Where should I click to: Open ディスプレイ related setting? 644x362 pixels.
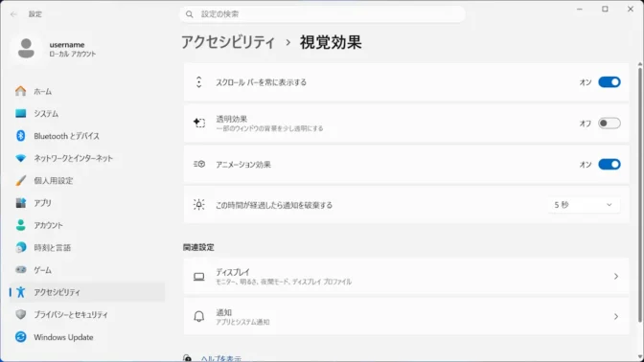pyautogui.click(x=406, y=277)
